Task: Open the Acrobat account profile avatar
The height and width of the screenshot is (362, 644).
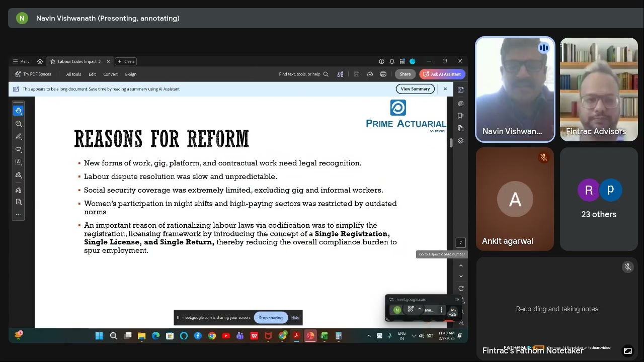Action: coord(413,61)
